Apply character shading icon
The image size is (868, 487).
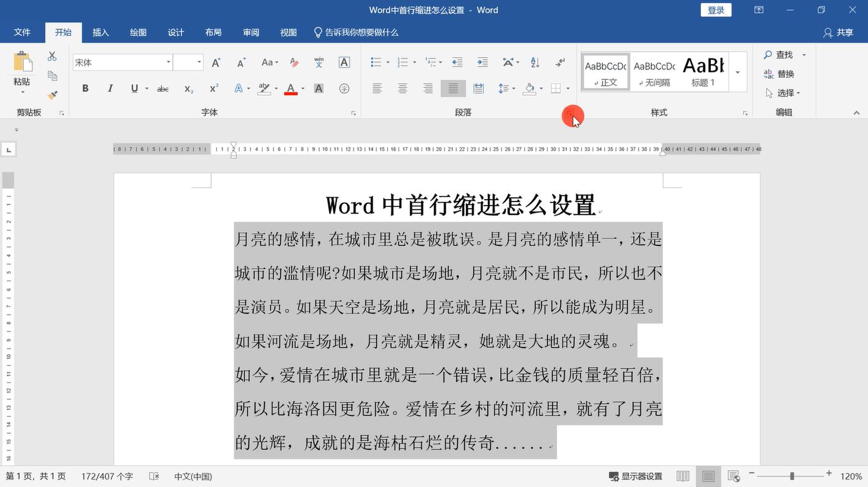point(319,89)
